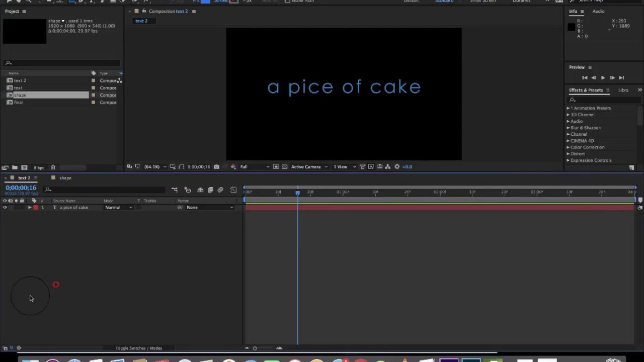Image resolution: width=644 pixels, height=362 pixels.
Task: Click the Interpret Footage icon in Project panel
Action: pyautogui.click(x=5, y=167)
